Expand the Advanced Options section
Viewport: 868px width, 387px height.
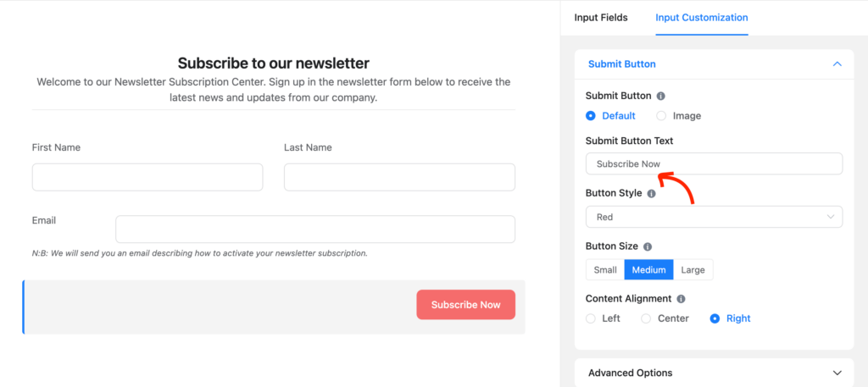click(x=837, y=373)
